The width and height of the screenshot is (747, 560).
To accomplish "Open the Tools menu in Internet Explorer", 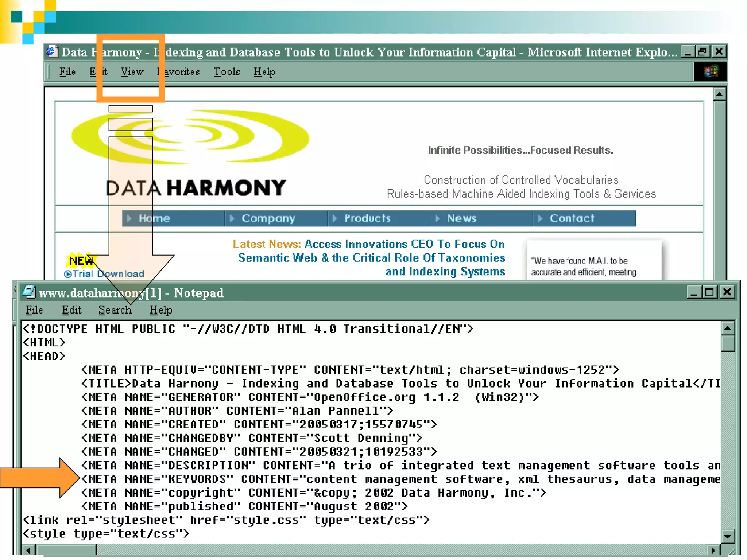I will tap(227, 72).
